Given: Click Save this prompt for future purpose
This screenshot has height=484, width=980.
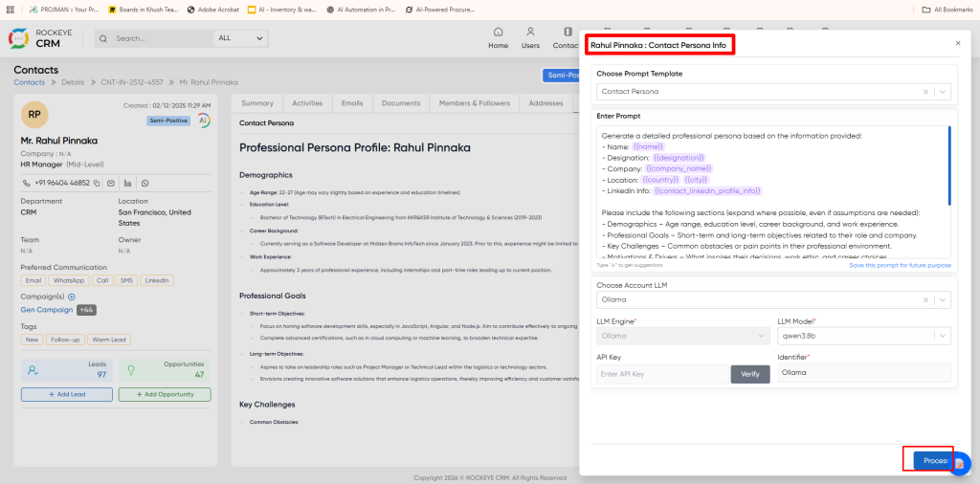Looking at the screenshot, I should (900, 265).
